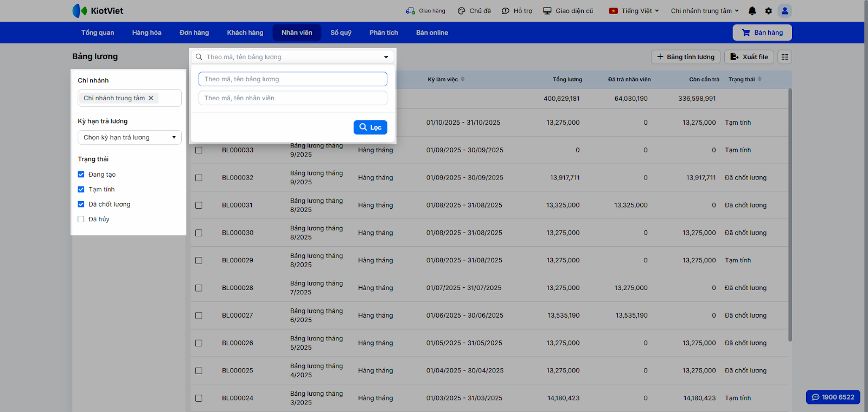868x412 pixels.
Task: Open the user account avatar icon
Action: pyautogui.click(x=784, y=11)
